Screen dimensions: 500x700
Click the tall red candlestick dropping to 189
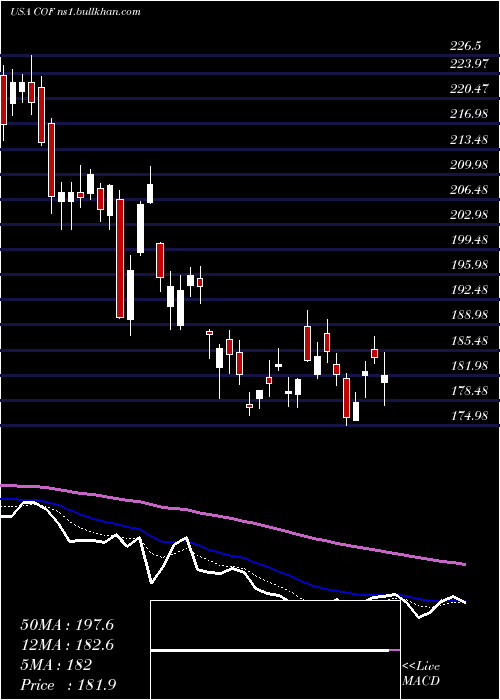(x=120, y=258)
